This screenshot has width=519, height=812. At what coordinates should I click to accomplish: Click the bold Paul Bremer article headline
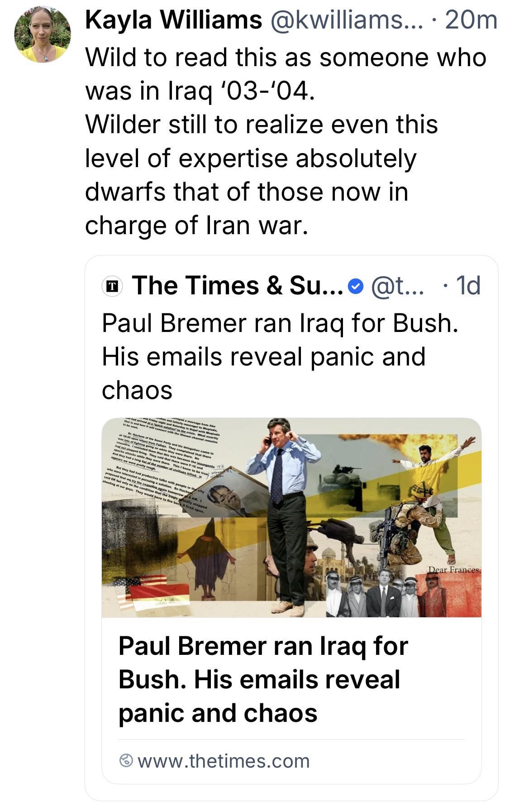click(263, 679)
